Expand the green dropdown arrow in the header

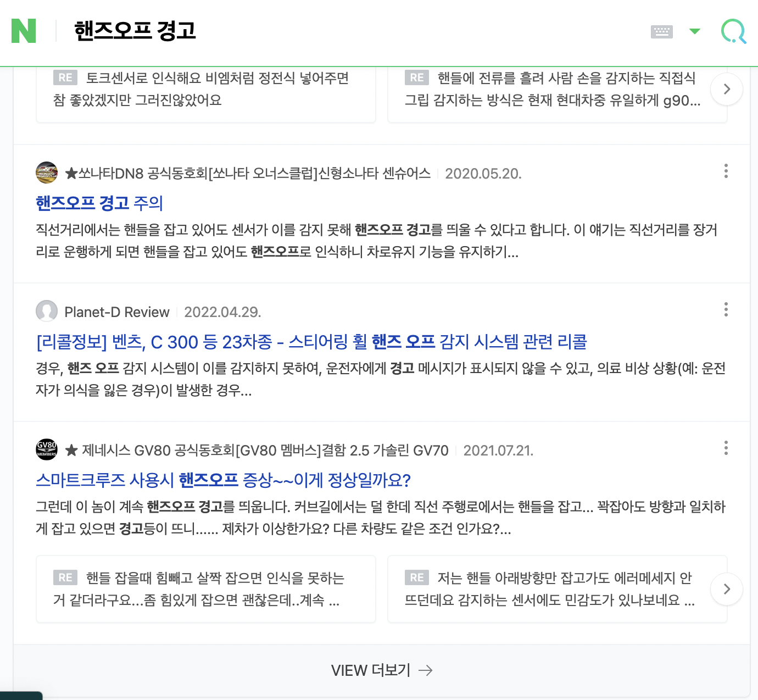(695, 31)
